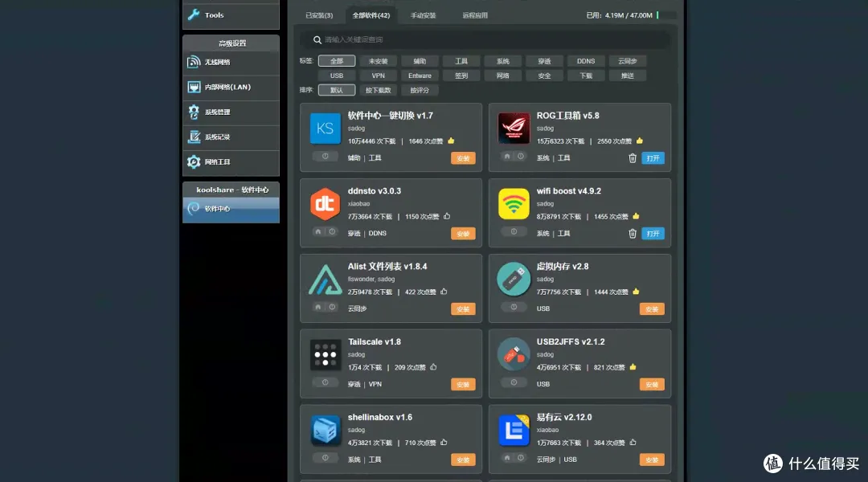Sort software by 按评分
868x482 pixels.
tap(420, 90)
